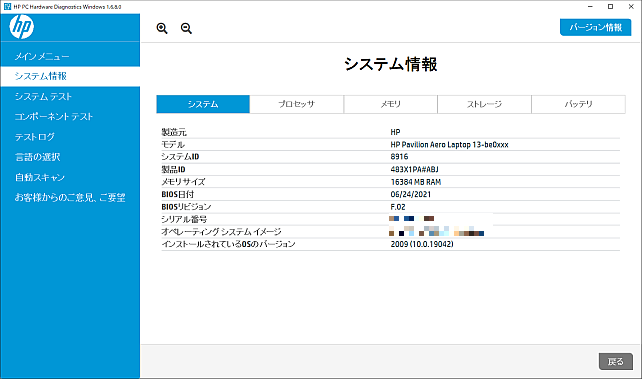Click the シリアル番号 row label
Screen dimensions: 642x379
point(184,219)
